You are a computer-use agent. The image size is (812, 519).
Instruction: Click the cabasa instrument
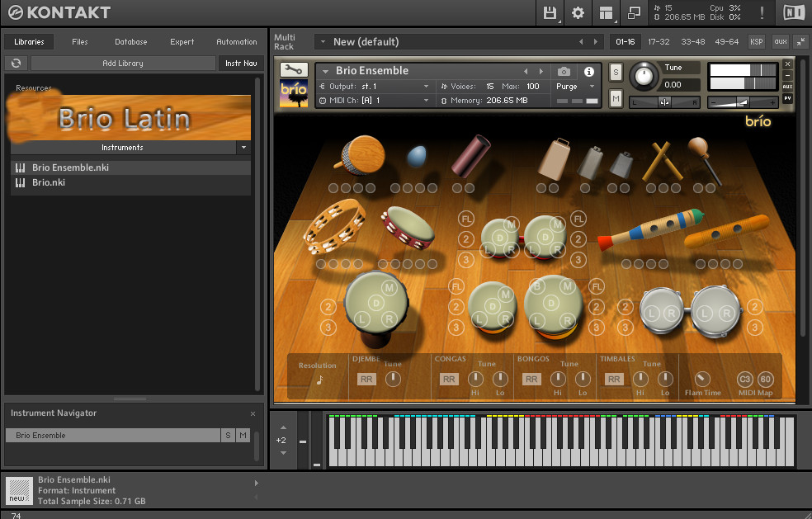[x=360, y=154]
